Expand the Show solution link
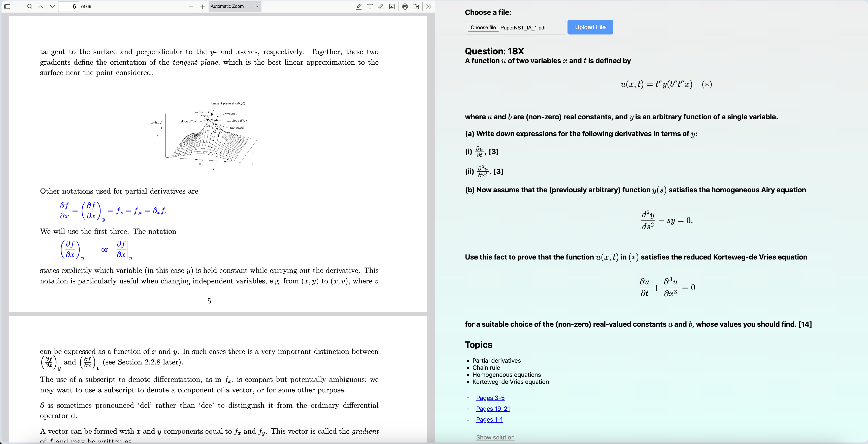The width and height of the screenshot is (868, 444). (495, 437)
